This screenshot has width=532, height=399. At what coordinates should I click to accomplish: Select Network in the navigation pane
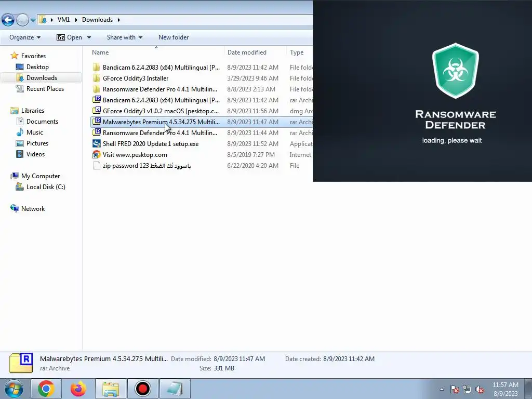click(33, 209)
